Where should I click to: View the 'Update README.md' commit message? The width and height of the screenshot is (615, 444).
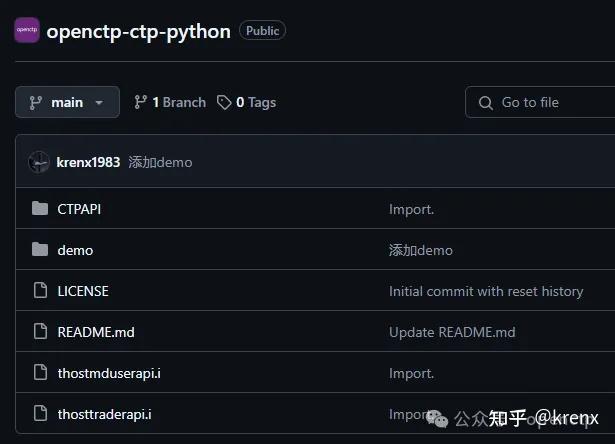452,332
